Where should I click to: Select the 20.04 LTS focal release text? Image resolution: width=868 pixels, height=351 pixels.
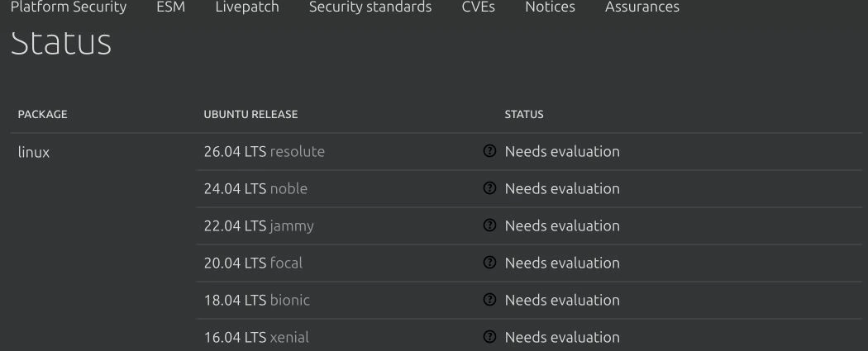coord(253,263)
